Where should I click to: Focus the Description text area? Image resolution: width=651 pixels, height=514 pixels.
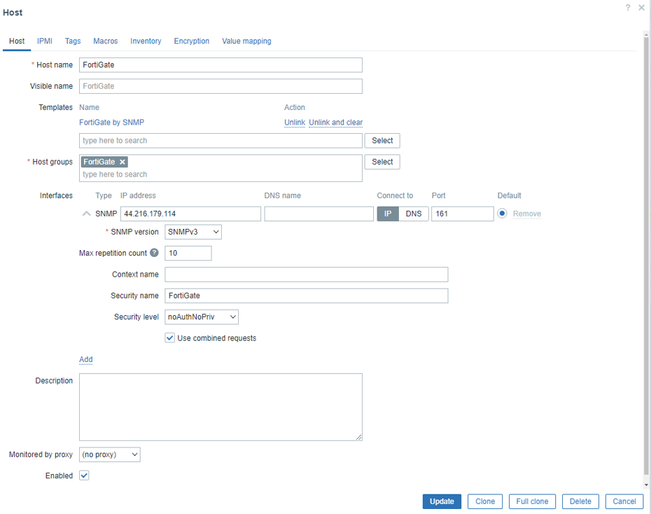(221, 407)
